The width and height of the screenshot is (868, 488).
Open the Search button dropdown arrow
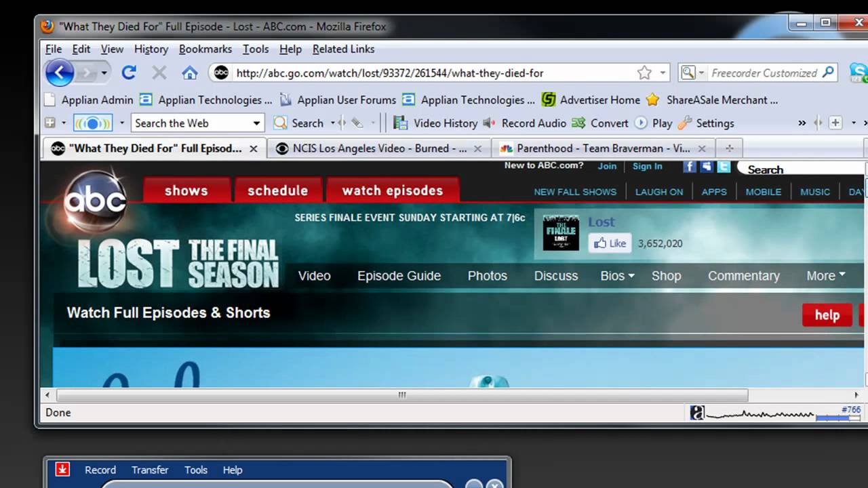(332, 123)
